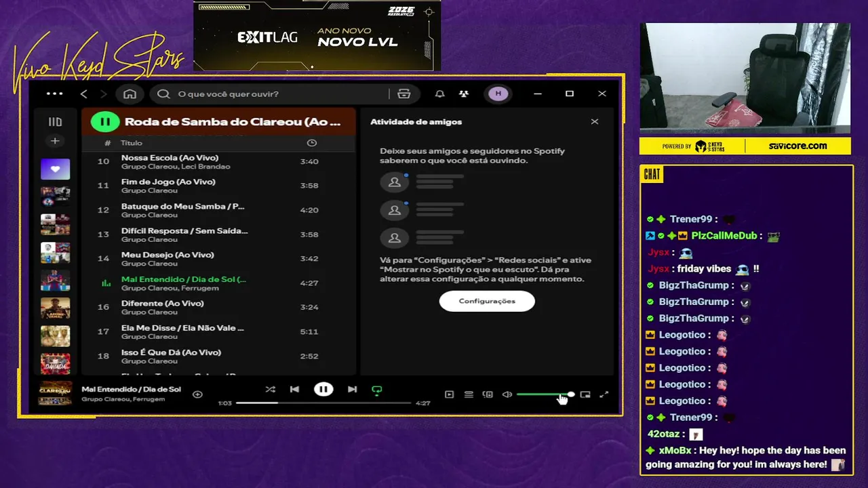The image size is (868, 488).
Task: Sort tracks by the Título column header
Action: pos(132,143)
